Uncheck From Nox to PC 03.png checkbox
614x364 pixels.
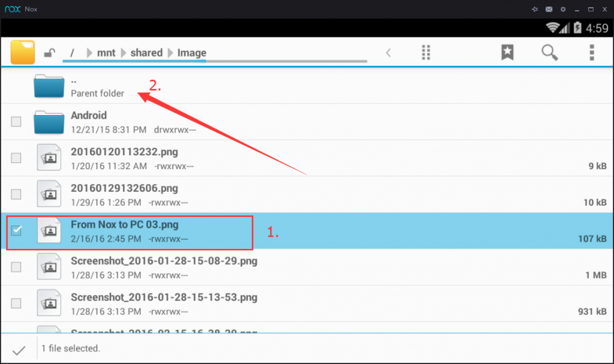pos(16,230)
